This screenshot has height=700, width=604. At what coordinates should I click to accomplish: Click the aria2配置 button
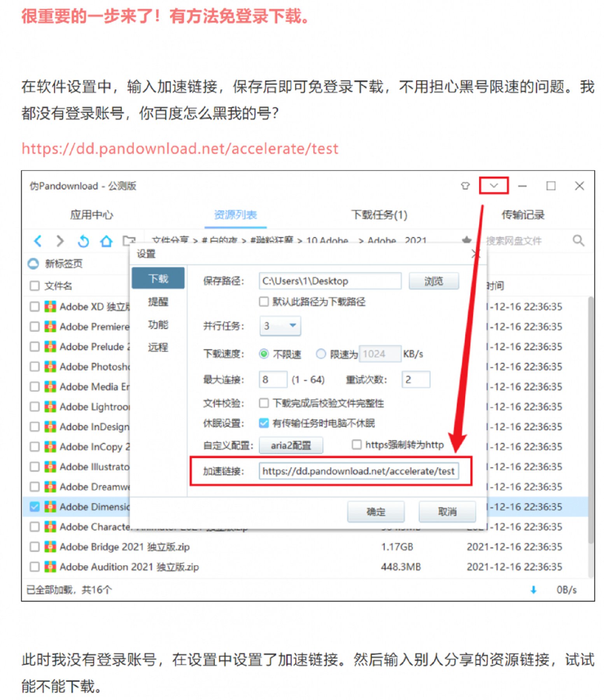coord(291,445)
